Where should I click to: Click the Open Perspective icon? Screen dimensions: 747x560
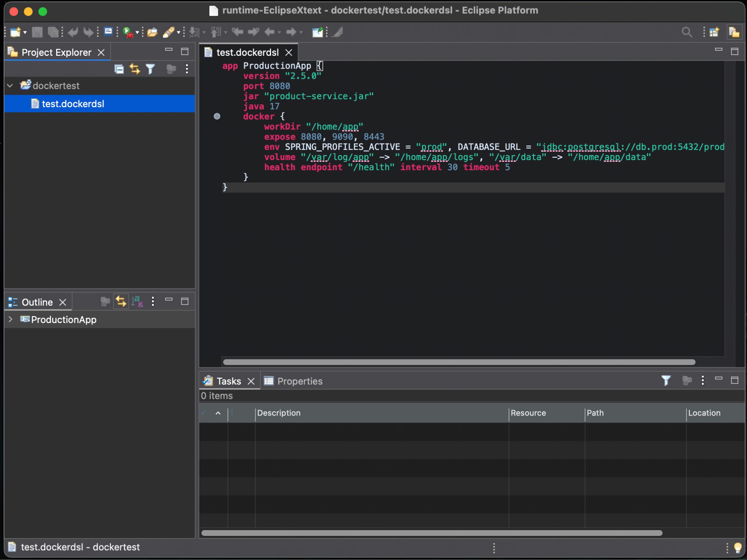point(714,32)
